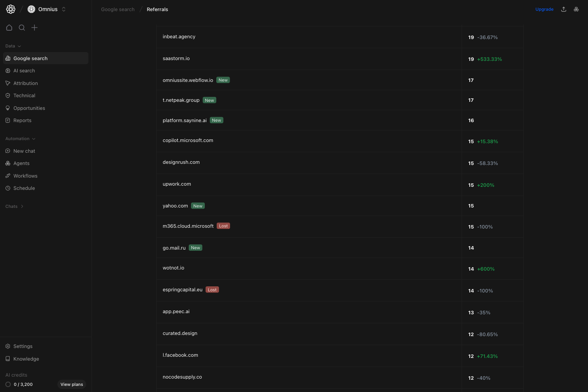This screenshot has width=588, height=392.
Task: Select the Attribution sidebar item
Action: (x=25, y=83)
